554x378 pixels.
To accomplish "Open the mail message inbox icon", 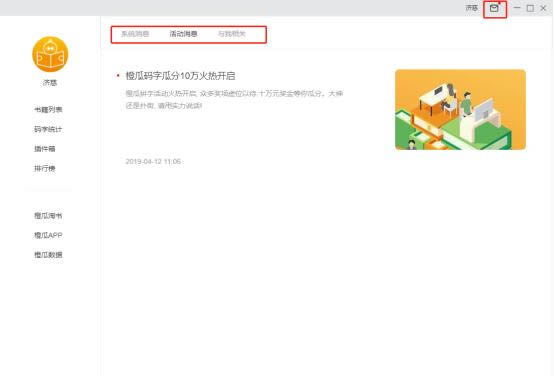I will click(x=494, y=8).
